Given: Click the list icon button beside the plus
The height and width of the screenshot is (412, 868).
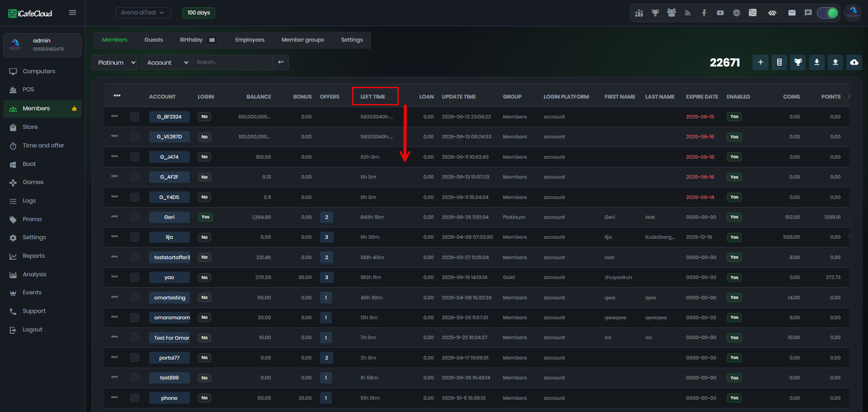Looking at the screenshot, I should tap(779, 62).
